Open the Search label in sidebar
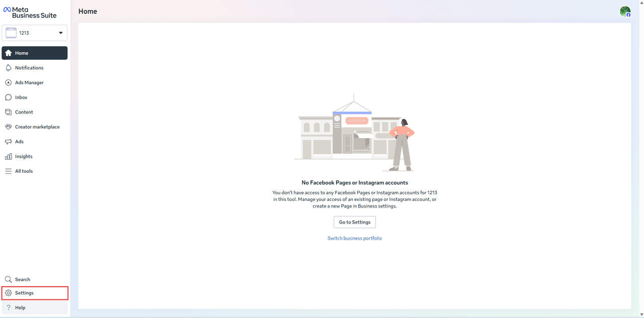Viewport: 644px width, 318px height. click(x=23, y=279)
